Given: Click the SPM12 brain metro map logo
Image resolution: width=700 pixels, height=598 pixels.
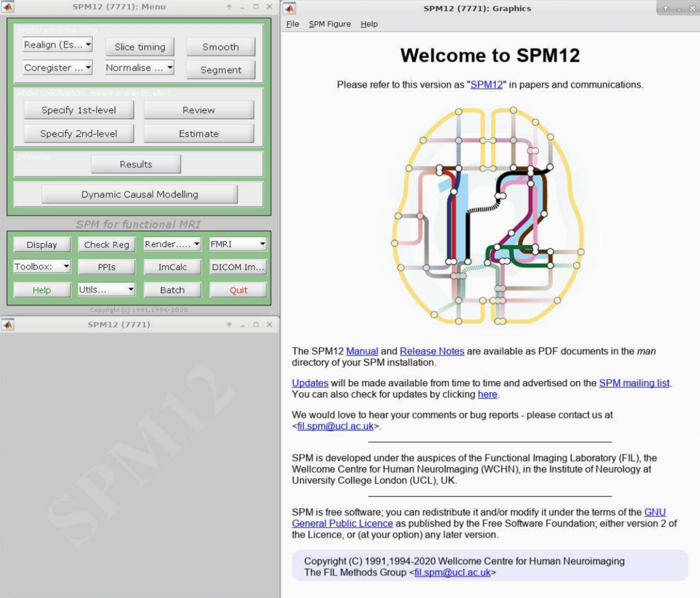Looking at the screenshot, I should pos(488,216).
